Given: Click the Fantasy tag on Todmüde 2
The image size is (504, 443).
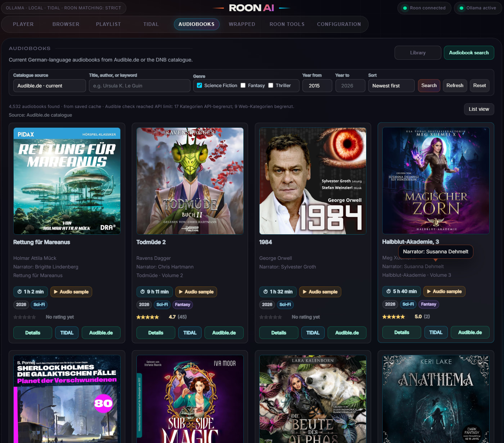Looking at the screenshot, I should coord(183,305).
